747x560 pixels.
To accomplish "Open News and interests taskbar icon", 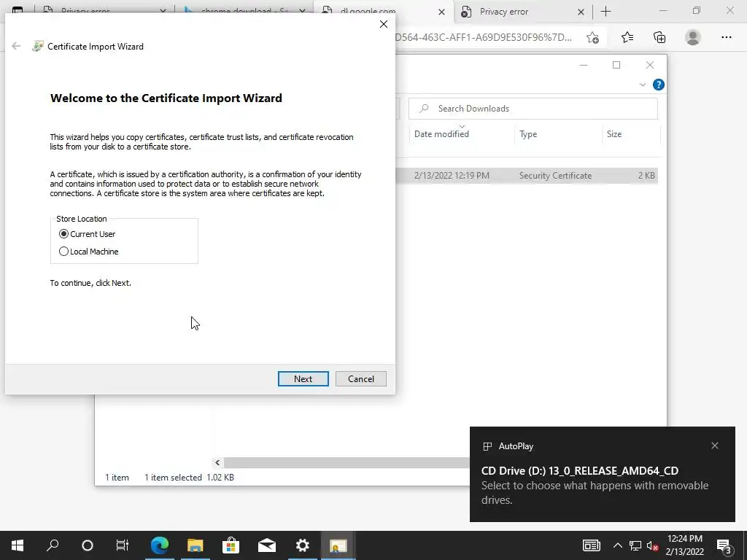I will coord(591,545).
